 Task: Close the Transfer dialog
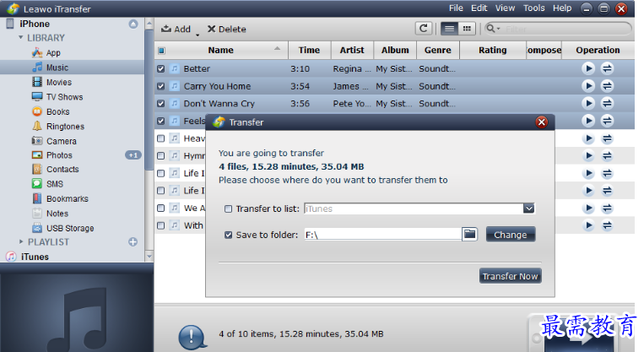tap(541, 122)
